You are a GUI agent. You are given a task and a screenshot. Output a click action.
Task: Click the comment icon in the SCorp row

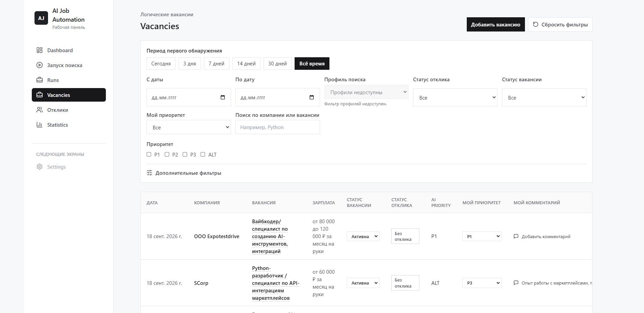(516, 283)
